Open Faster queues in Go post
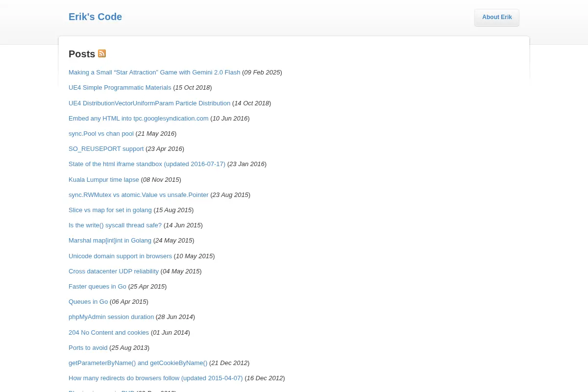Viewport: 588px width, 392px height. click(x=98, y=286)
